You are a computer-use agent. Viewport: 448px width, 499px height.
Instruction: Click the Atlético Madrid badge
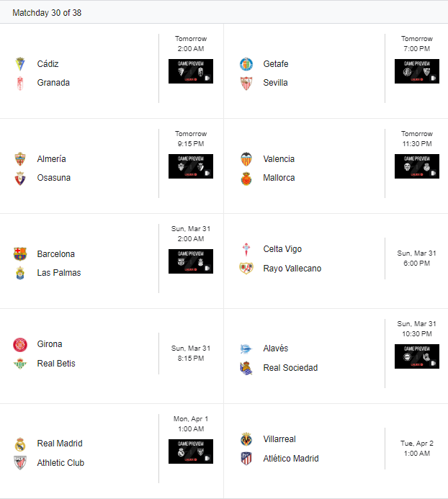click(x=246, y=459)
